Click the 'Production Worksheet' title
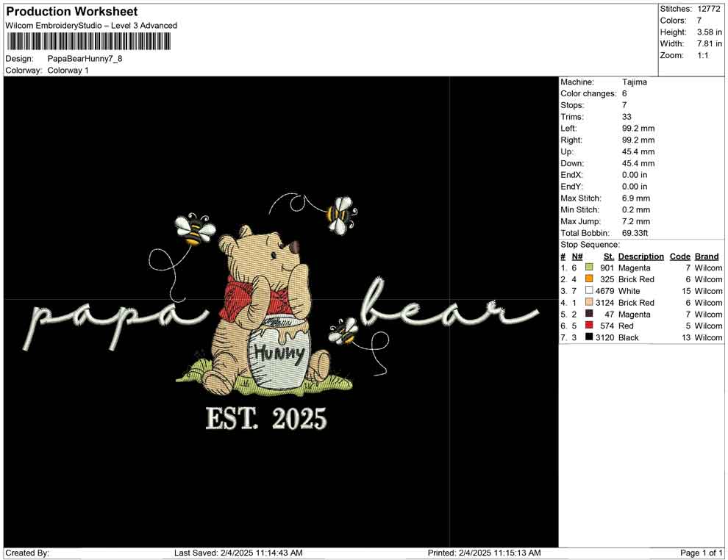728x560 pixels. (72, 12)
